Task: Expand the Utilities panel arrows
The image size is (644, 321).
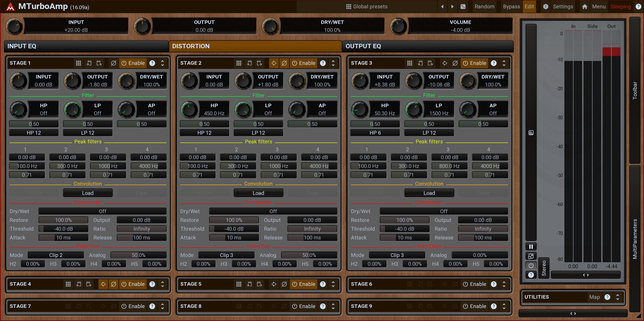Action: click(x=618, y=297)
